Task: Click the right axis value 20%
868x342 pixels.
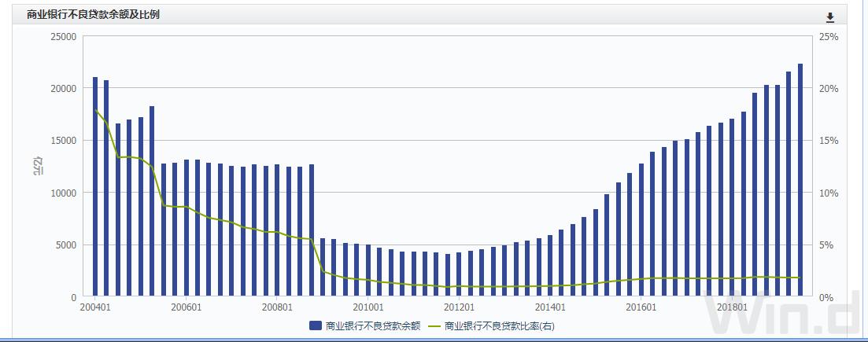Action: pyautogui.click(x=830, y=89)
